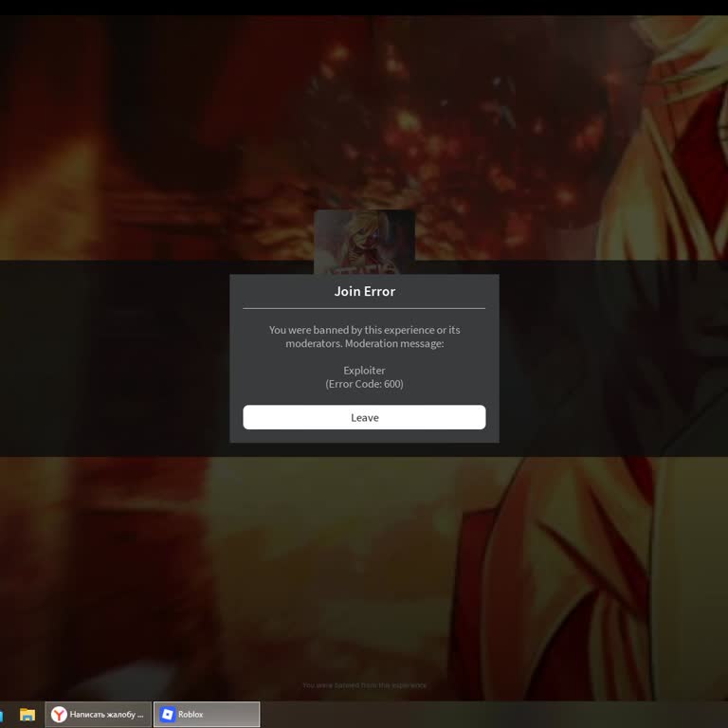Click the black bar along the top edge
The height and width of the screenshot is (728, 728).
point(364,7)
